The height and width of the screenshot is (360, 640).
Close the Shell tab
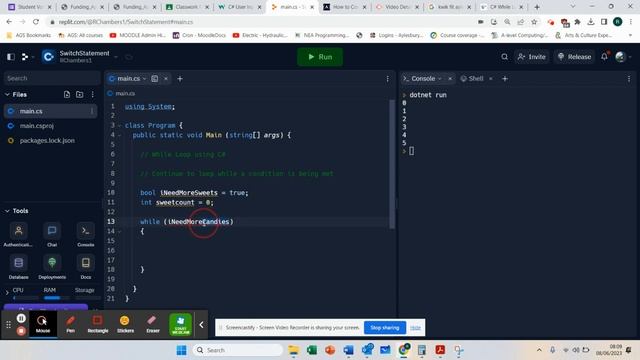[491, 78]
